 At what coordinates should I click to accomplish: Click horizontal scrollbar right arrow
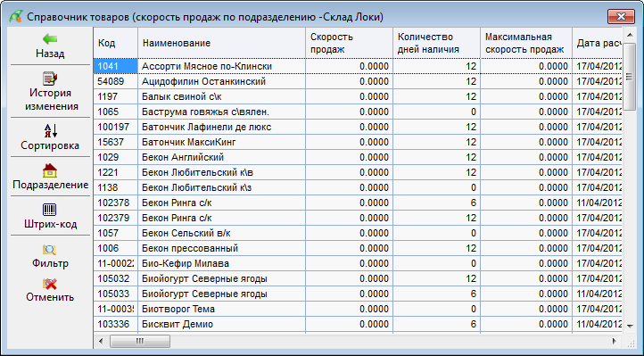tap(615, 341)
